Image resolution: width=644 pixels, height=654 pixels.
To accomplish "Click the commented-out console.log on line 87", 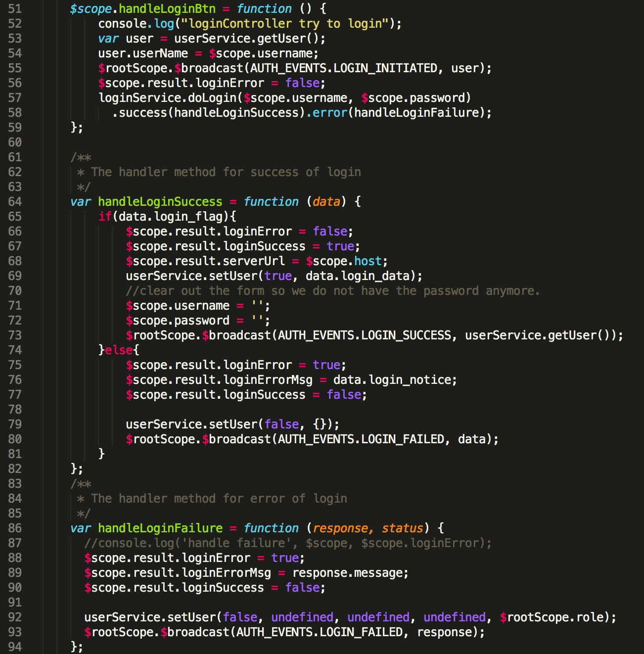I will click(288, 543).
